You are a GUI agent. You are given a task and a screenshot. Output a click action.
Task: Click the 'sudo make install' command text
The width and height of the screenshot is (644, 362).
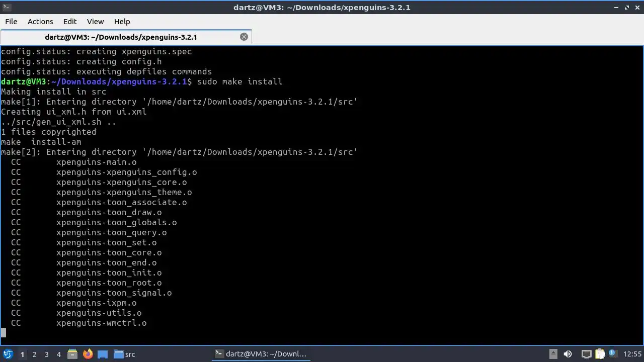click(x=239, y=81)
